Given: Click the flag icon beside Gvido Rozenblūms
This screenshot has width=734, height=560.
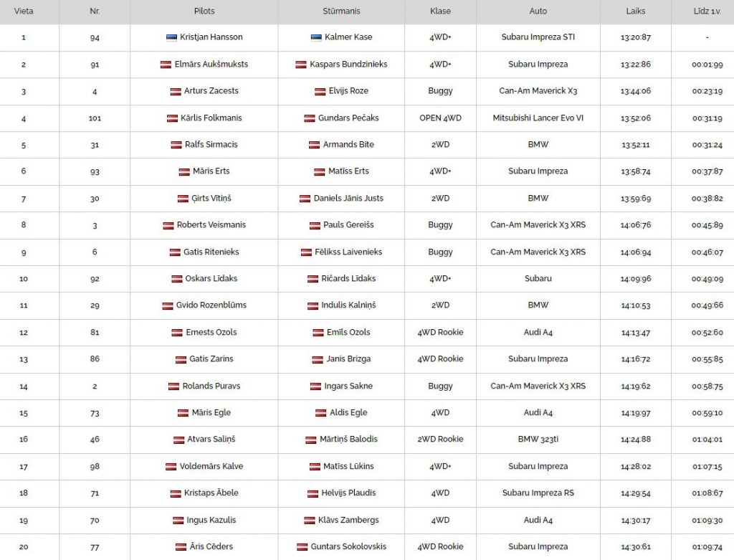Looking at the screenshot, I should point(168,305).
